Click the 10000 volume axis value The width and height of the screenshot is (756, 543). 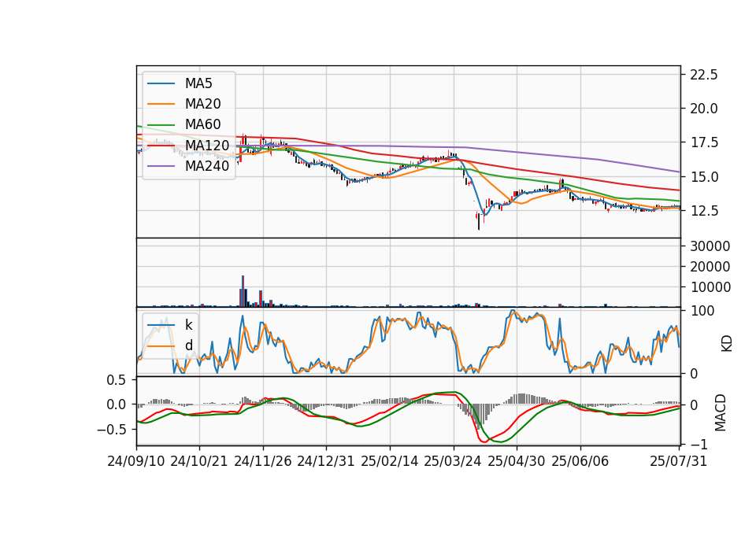coord(710,287)
